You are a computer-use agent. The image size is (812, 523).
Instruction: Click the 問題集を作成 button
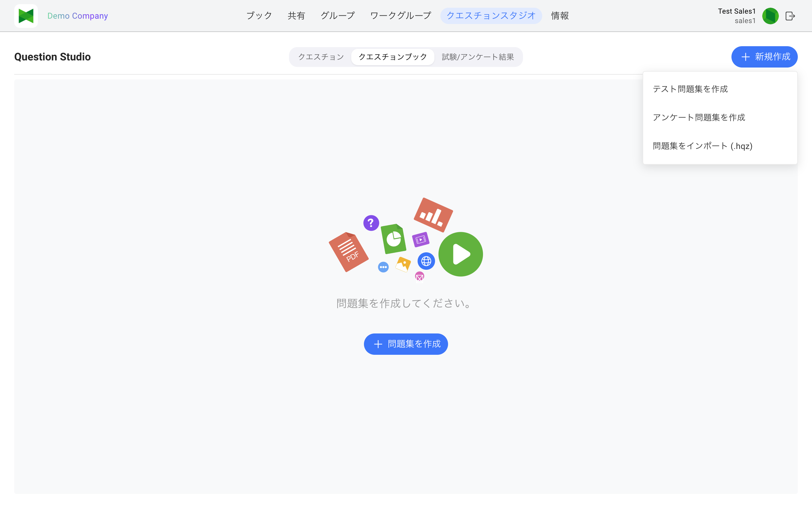pyautogui.click(x=406, y=344)
